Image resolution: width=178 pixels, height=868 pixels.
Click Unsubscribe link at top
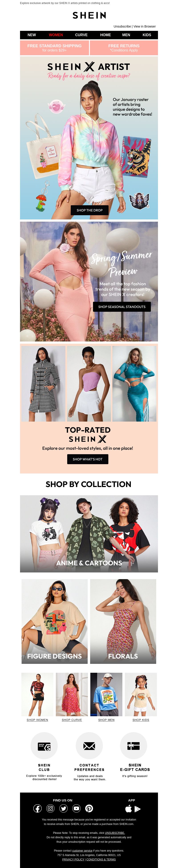pos(122,26)
